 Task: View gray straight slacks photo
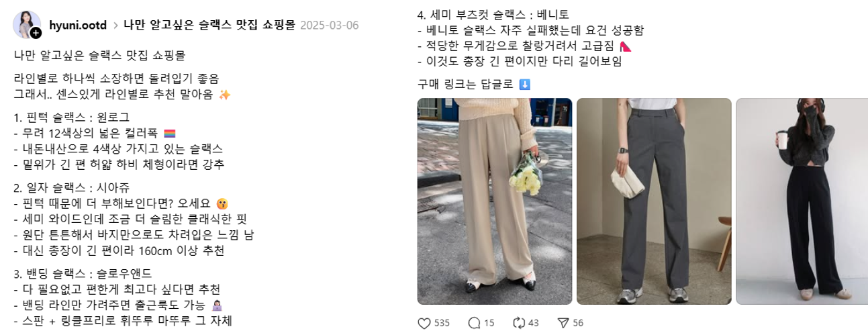tap(654, 201)
